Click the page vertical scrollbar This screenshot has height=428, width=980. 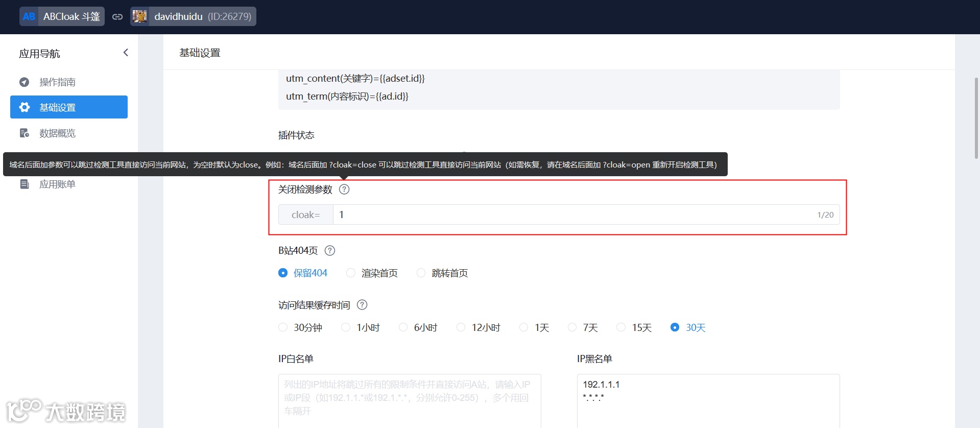pyautogui.click(x=976, y=118)
